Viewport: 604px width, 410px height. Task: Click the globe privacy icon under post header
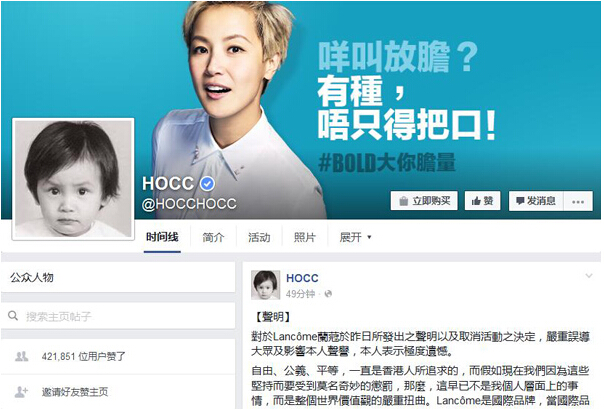click(328, 294)
